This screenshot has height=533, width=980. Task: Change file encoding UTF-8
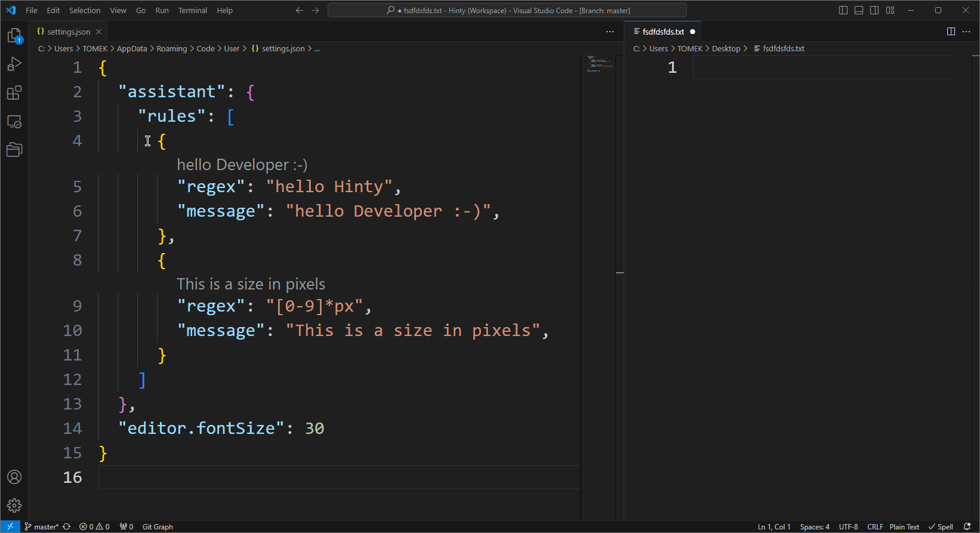coord(848,526)
